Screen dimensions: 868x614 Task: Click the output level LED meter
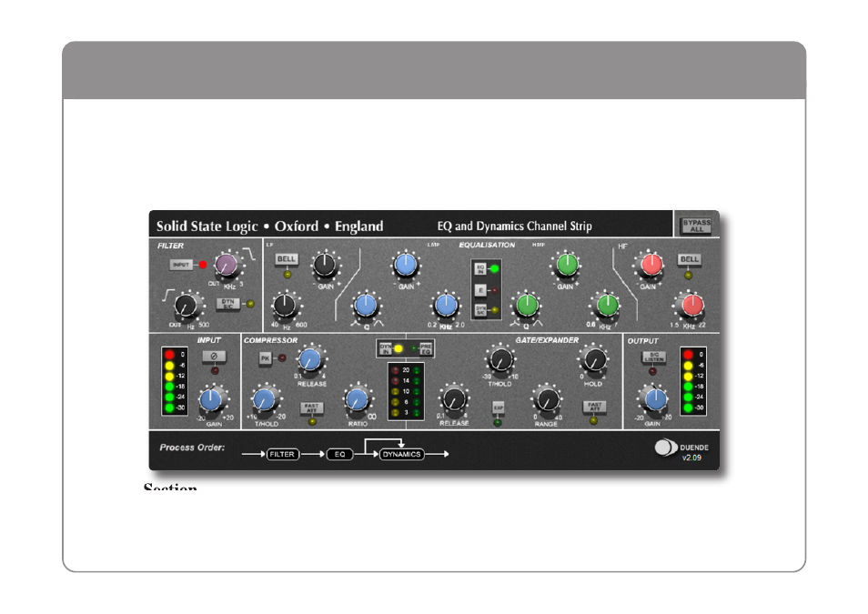pyautogui.click(x=693, y=381)
